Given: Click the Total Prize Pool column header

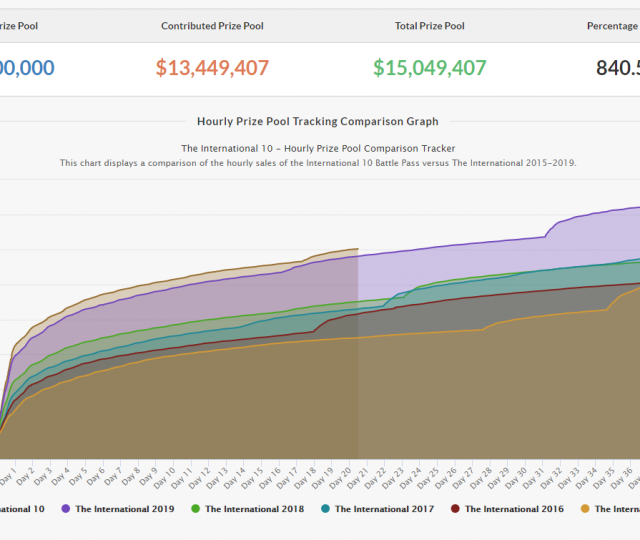Looking at the screenshot, I should (430, 26).
